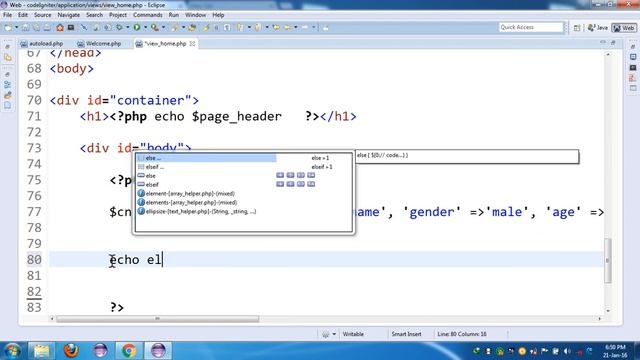Select the 'elseif ...' template suggestion
640x360 pixels.
click(243, 167)
